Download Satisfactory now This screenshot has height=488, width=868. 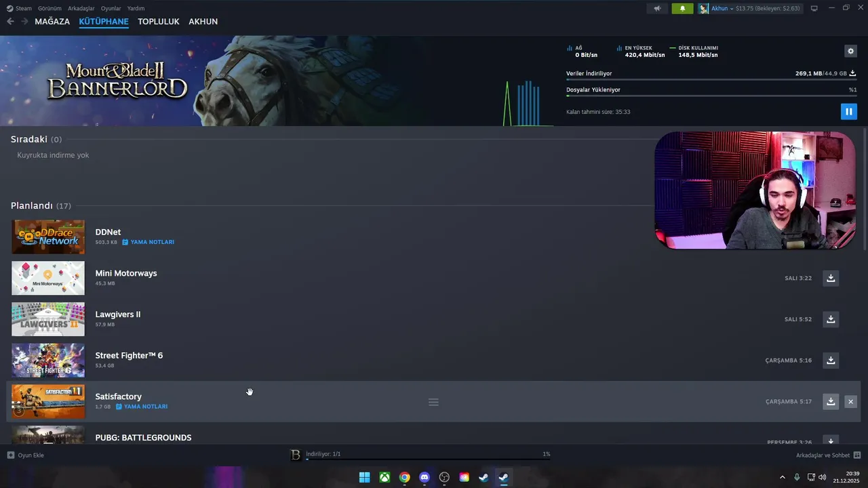[831, 401]
